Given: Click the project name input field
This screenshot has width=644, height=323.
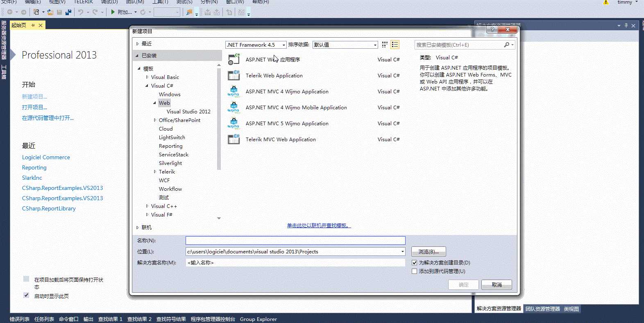Looking at the screenshot, I should [295, 240].
